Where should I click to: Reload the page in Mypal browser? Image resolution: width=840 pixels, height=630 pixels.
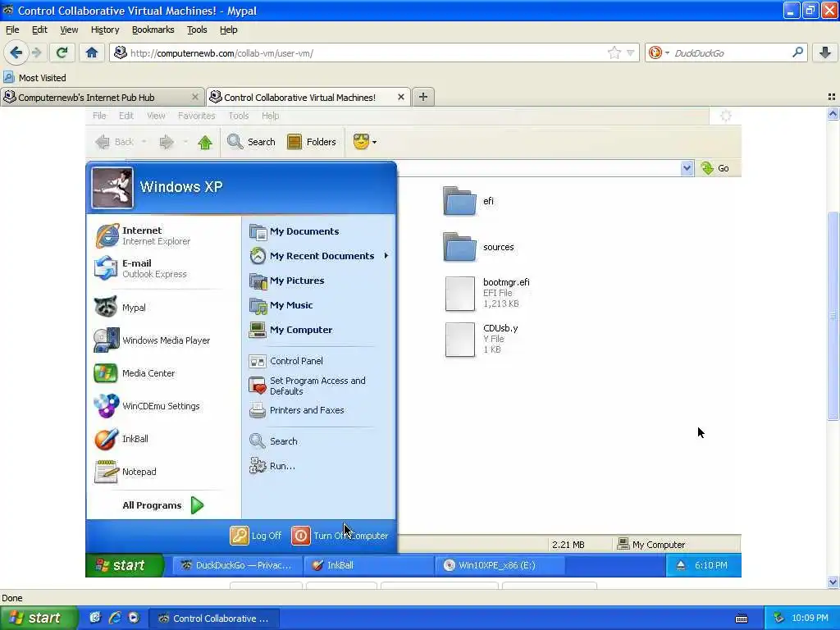62,52
